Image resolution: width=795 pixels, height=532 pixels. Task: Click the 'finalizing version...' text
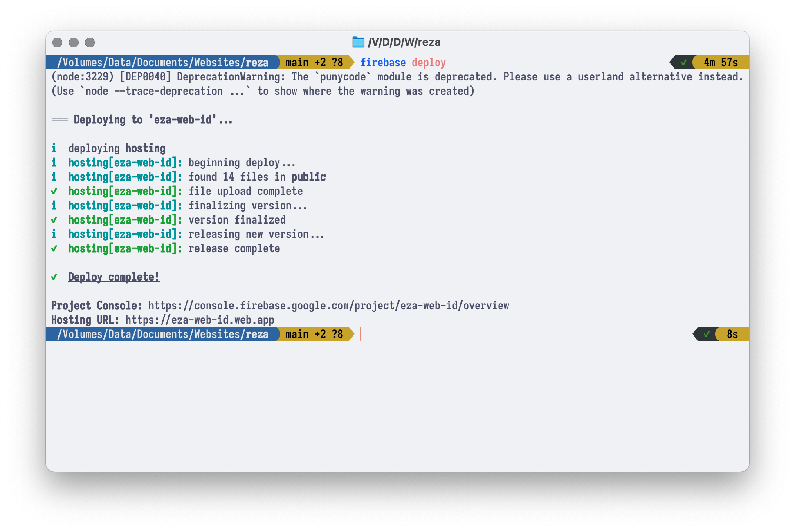click(247, 206)
